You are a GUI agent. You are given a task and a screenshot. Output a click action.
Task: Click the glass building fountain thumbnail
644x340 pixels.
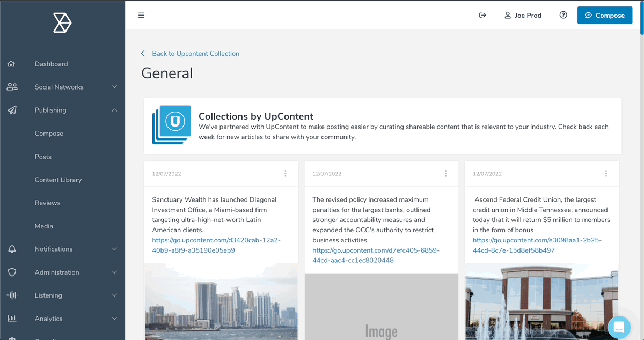pos(542,301)
